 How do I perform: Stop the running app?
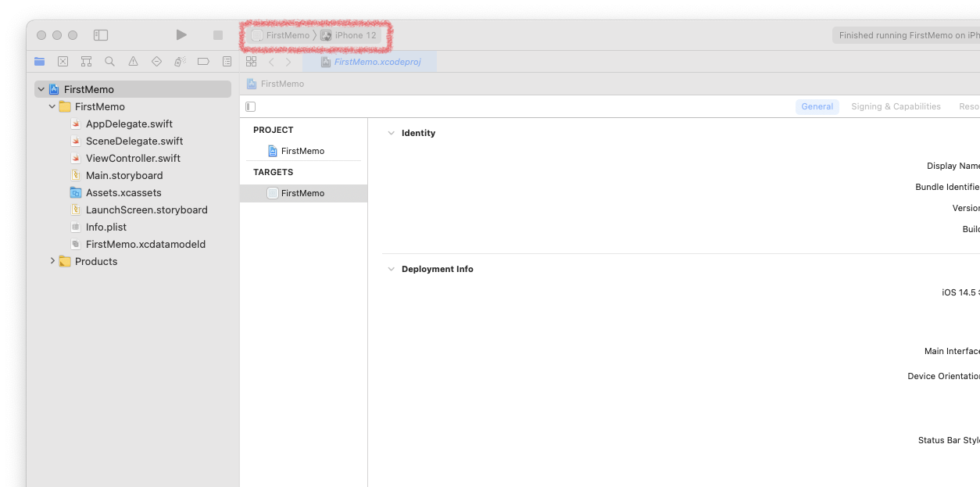coord(218,35)
